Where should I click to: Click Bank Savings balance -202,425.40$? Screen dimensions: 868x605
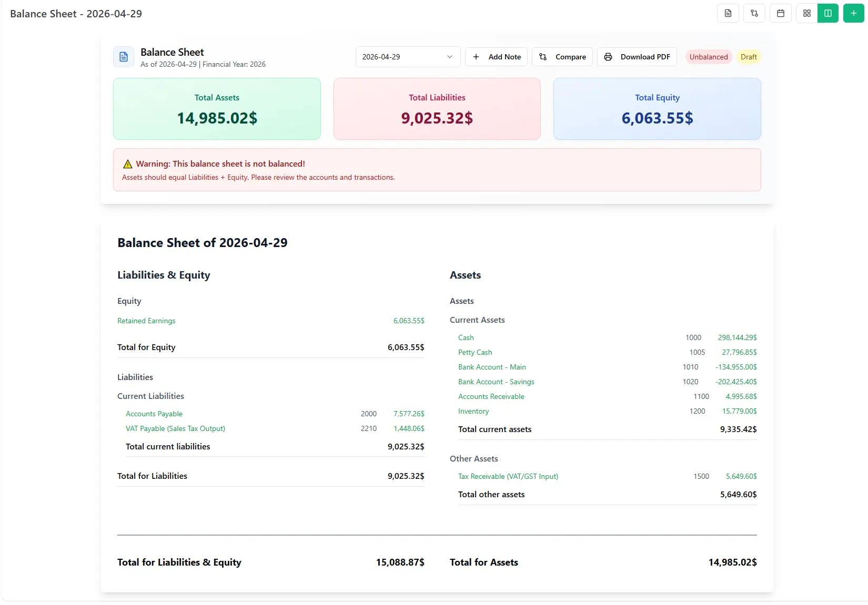coord(736,382)
